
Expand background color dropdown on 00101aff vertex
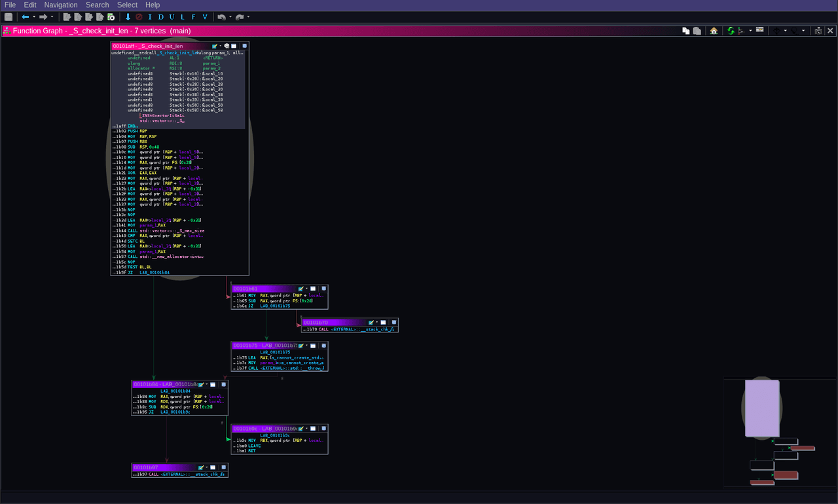pos(221,46)
